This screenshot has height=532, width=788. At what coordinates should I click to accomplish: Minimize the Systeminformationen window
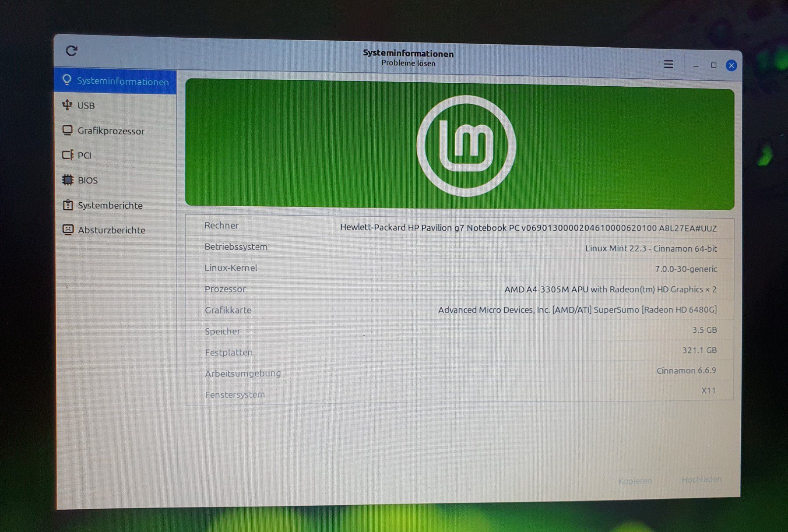tap(696, 66)
